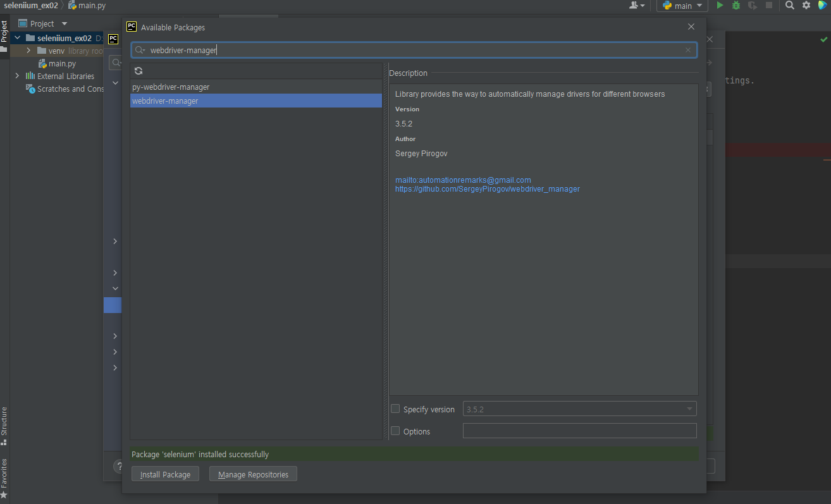Click the green inspection checkmark in editor

[823, 40]
